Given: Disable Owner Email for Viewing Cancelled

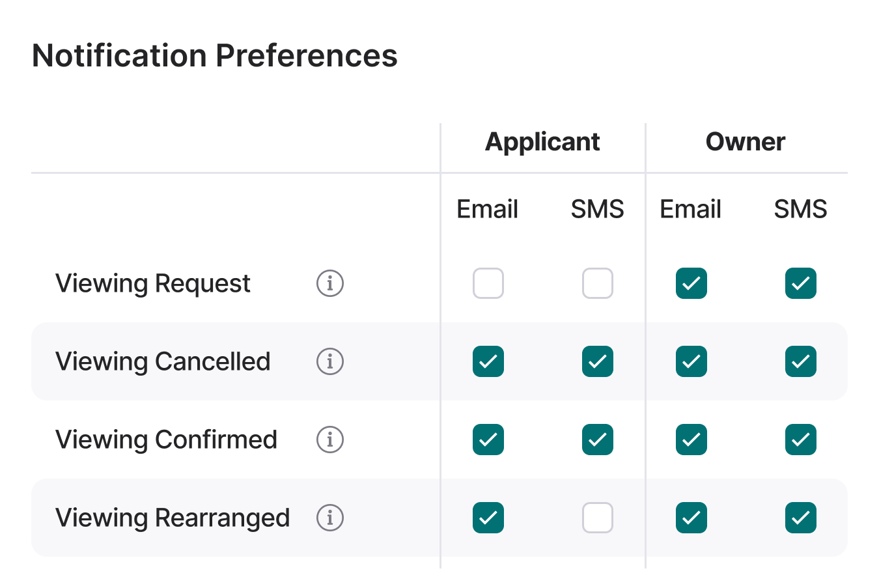Looking at the screenshot, I should click(x=691, y=361).
